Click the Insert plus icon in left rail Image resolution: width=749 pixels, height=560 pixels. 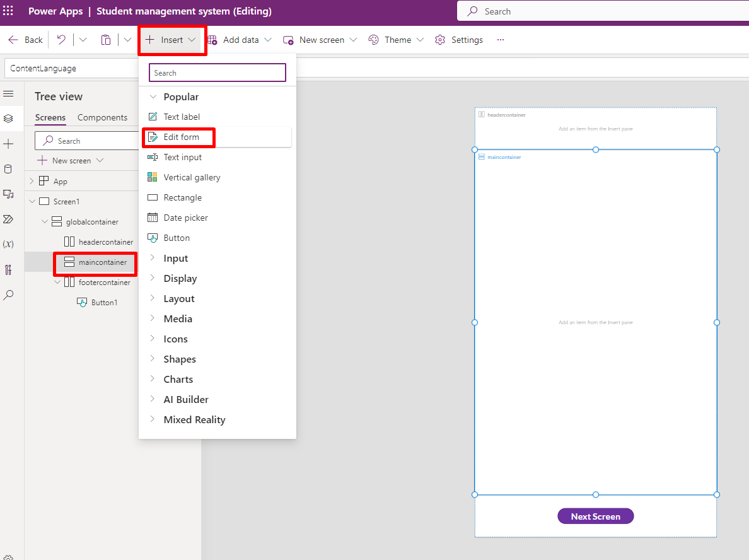[9, 144]
